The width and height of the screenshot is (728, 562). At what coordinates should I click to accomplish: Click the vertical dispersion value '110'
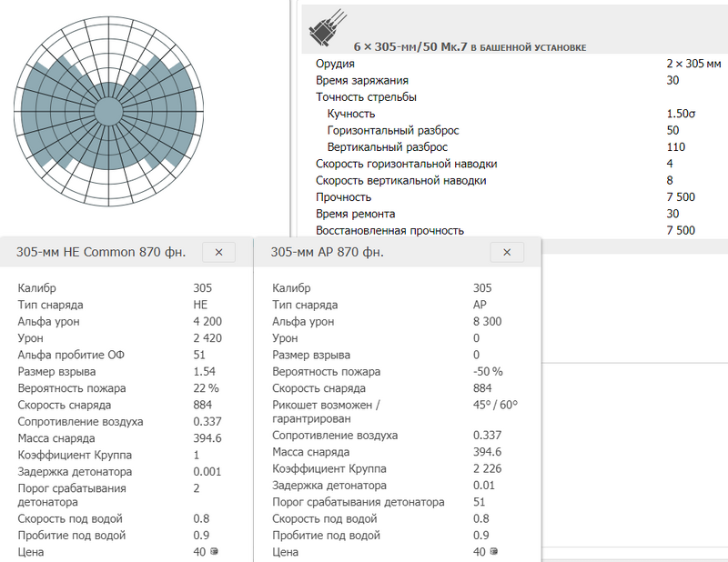point(675,147)
